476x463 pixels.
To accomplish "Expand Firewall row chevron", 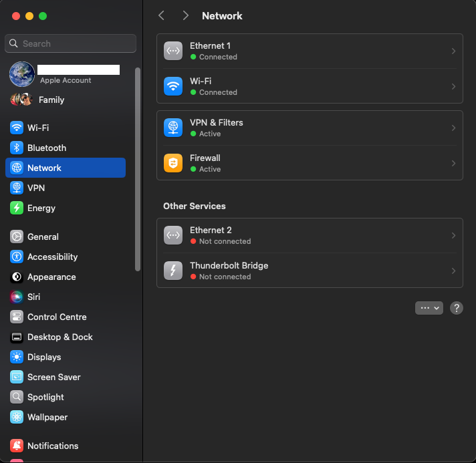I will click(453, 163).
